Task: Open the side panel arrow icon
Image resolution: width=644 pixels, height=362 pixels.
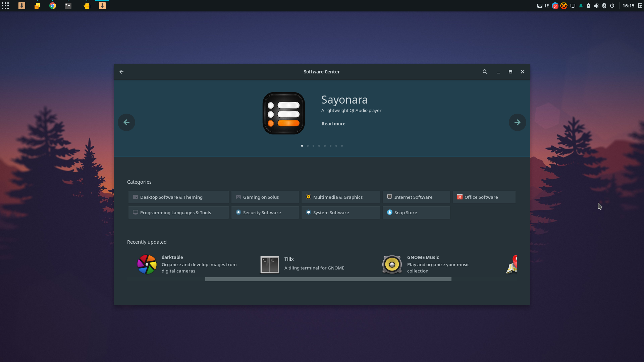Action: 640,6
